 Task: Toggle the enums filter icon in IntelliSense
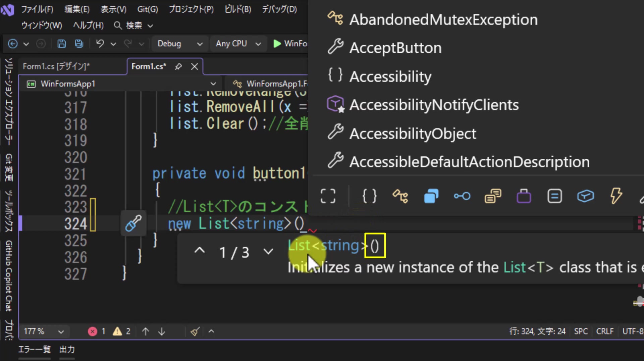click(493, 196)
